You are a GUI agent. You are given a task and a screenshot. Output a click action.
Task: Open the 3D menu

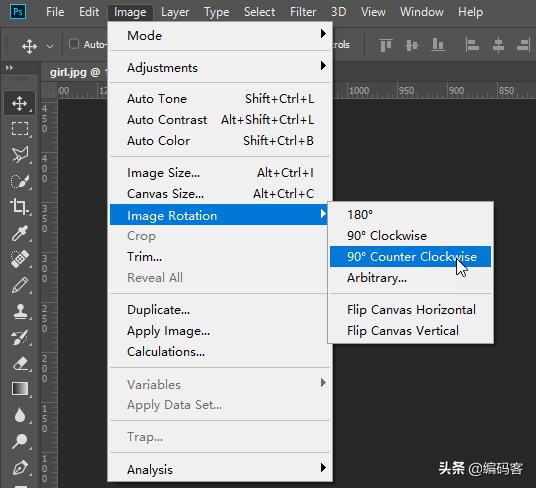(338, 12)
